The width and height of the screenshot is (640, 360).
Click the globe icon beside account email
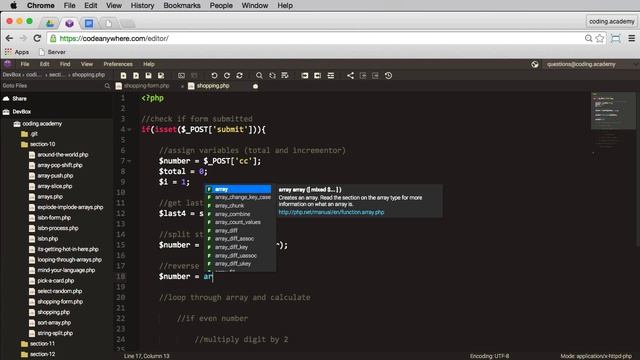[x=535, y=64]
